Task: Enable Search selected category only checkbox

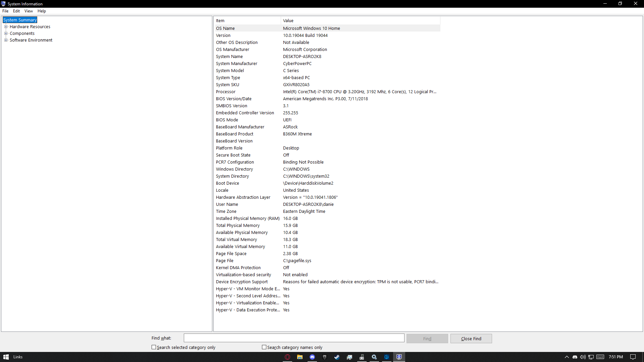Action: coord(154,347)
